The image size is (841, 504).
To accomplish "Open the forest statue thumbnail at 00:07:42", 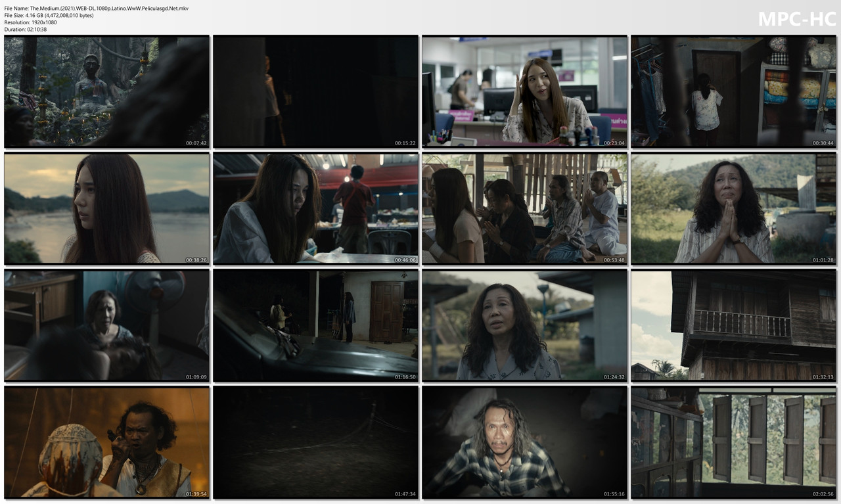I will (x=106, y=92).
